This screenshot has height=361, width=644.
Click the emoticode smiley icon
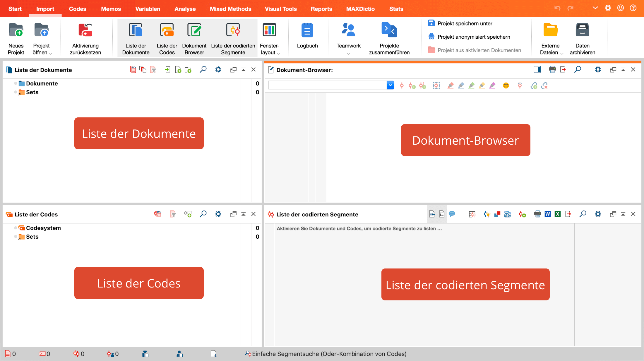[x=506, y=85]
